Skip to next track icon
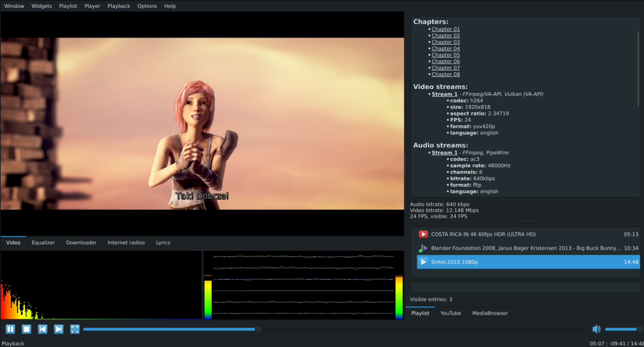The width and height of the screenshot is (644, 347). 58,329
